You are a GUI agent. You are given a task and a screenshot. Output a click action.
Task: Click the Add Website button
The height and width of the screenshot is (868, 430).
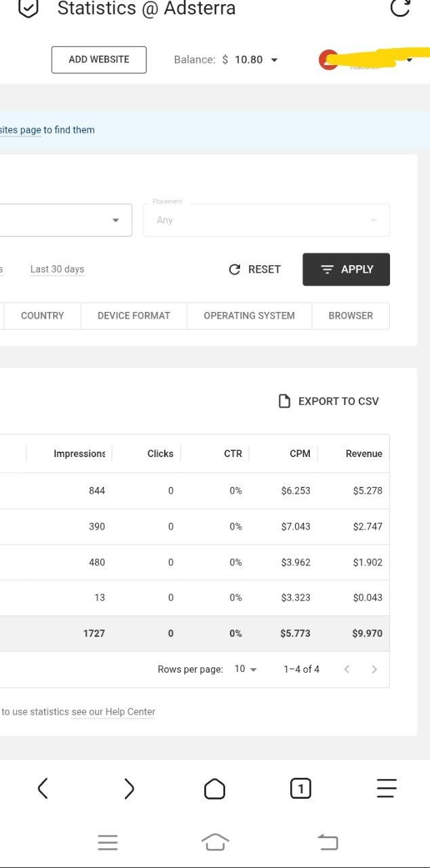(x=99, y=60)
